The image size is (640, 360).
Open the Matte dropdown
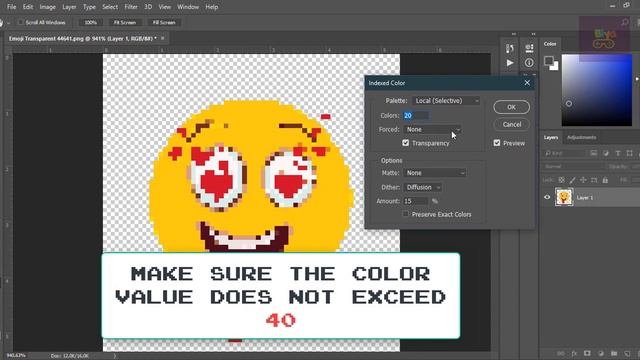435,173
